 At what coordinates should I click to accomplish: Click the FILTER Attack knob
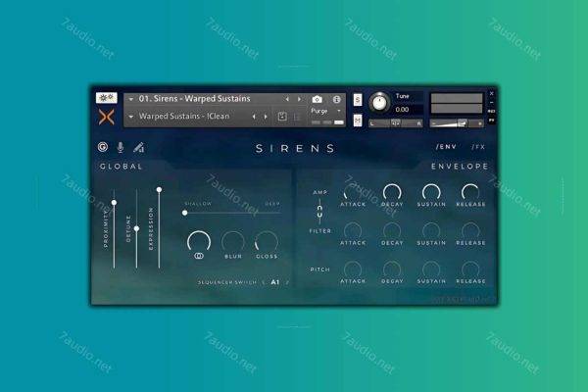353,230
